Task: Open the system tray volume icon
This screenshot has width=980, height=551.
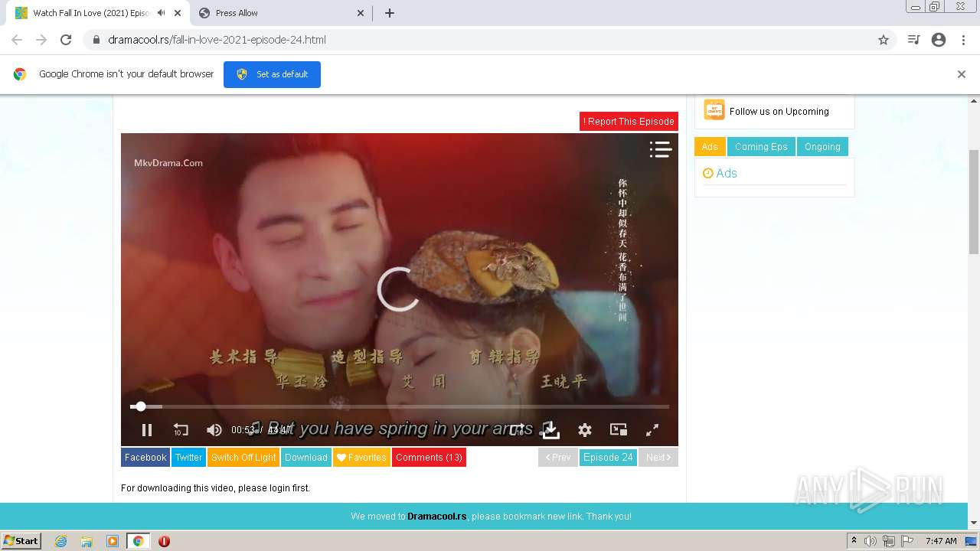Action: click(x=871, y=541)
